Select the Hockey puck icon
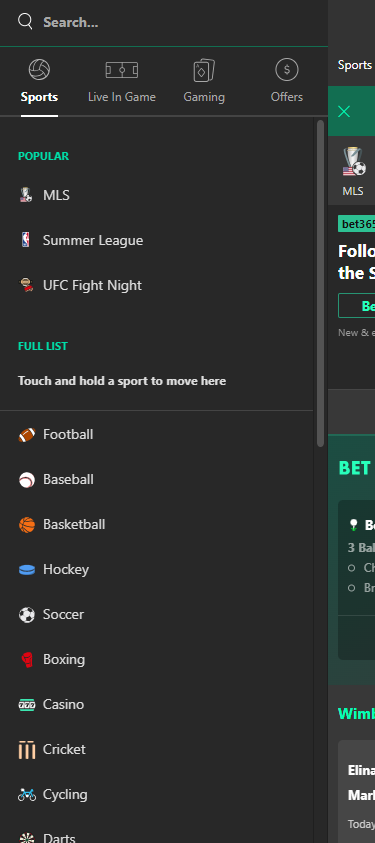Image resolution: width=375 pixels, height=843 pixels. click(27, 570)
